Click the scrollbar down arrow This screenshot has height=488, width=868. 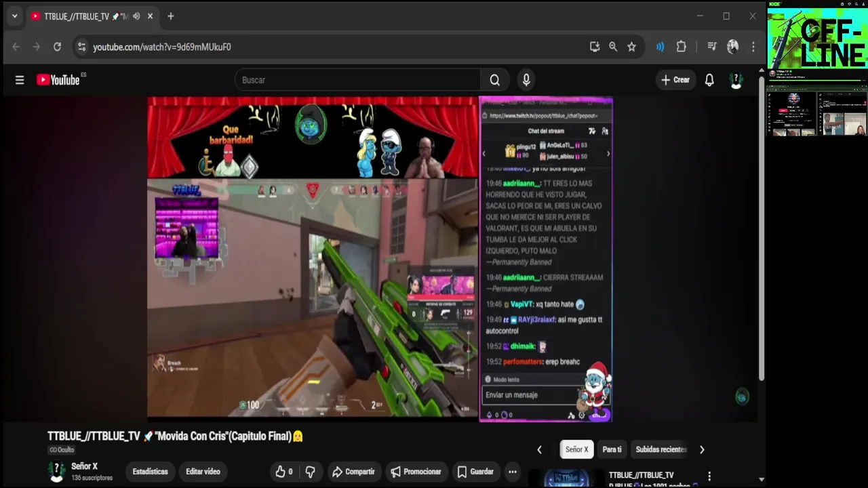[762, 480]
